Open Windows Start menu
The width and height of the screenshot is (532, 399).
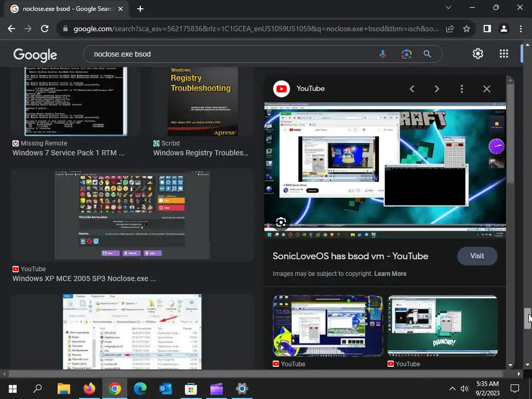point(12,389)
